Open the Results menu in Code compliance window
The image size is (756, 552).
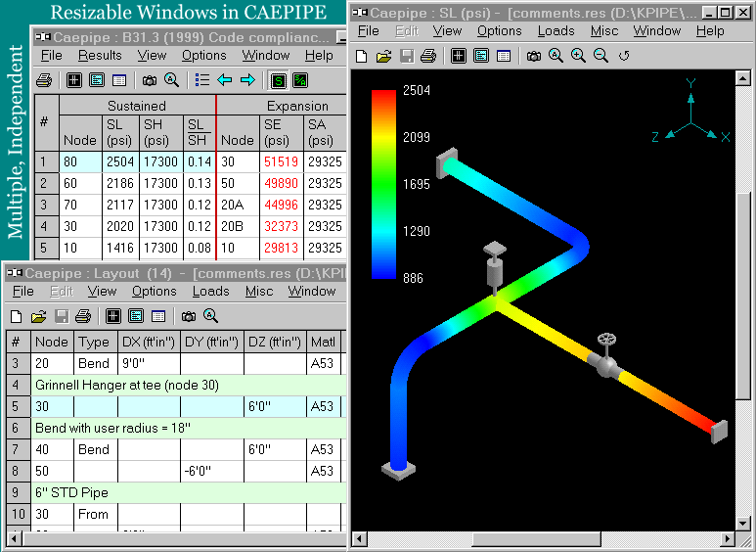pos(100,56)
